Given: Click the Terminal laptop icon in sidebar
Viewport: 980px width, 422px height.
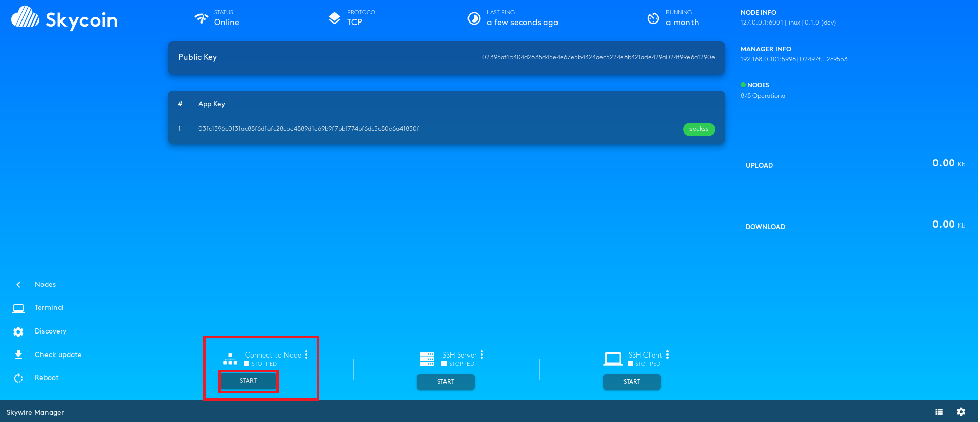Looking at the screenshot, I should tap(18, 308).
